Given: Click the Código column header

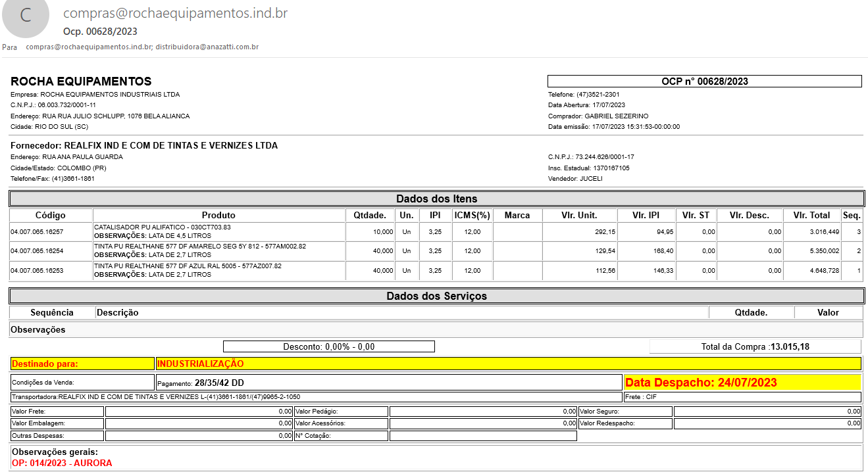Looking at the screenshot, I should 51,216.
